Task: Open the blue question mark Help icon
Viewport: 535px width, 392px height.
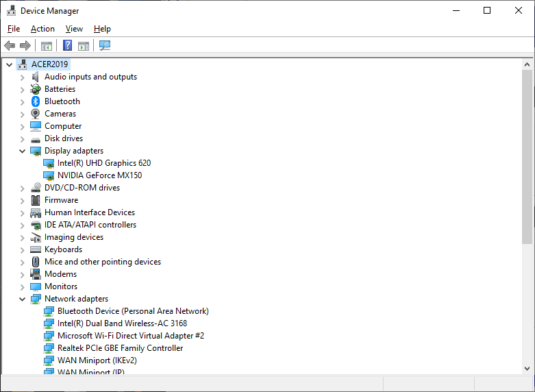Action: click(68, 45)
